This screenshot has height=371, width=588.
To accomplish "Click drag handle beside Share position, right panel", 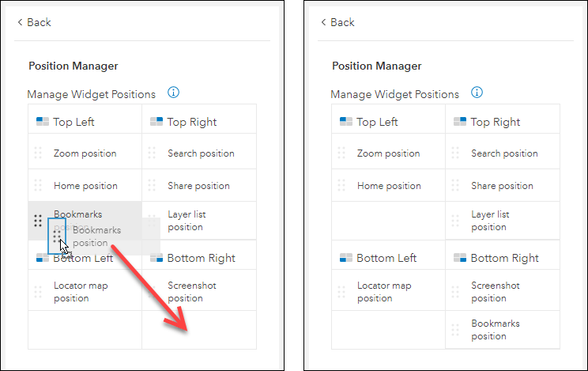I will pos(455,185).
